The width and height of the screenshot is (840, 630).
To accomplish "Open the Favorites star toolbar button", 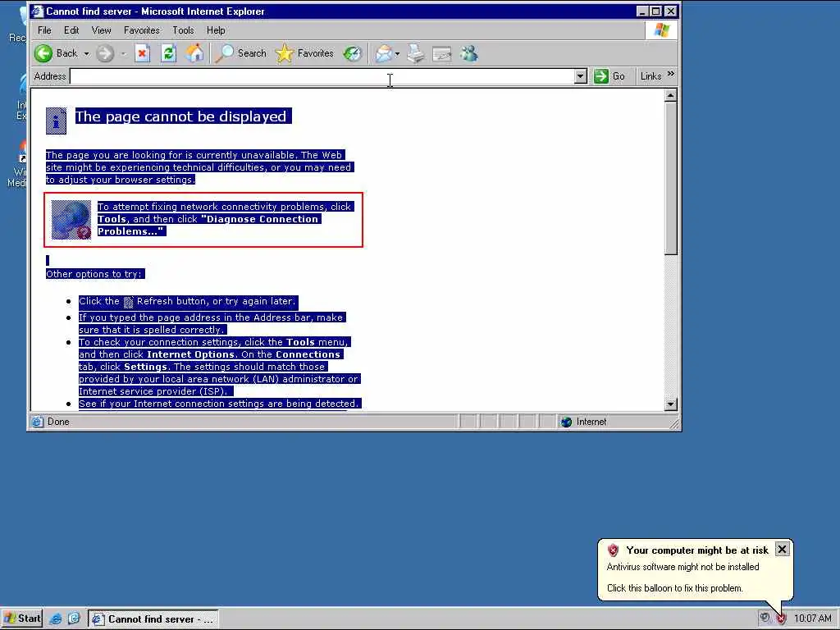I will pos(304,53).
